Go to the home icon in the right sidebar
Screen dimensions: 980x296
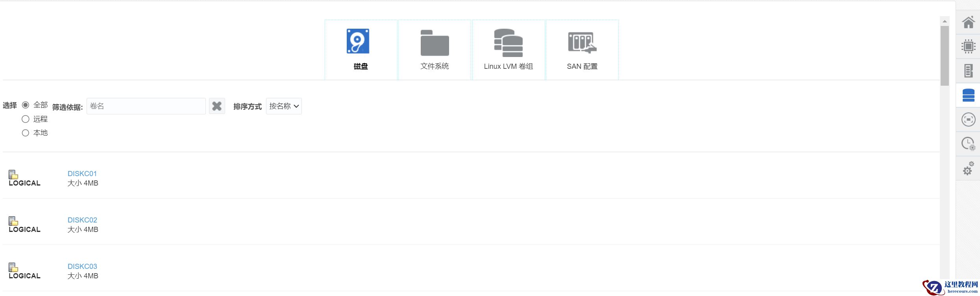(x=968, y=22)
